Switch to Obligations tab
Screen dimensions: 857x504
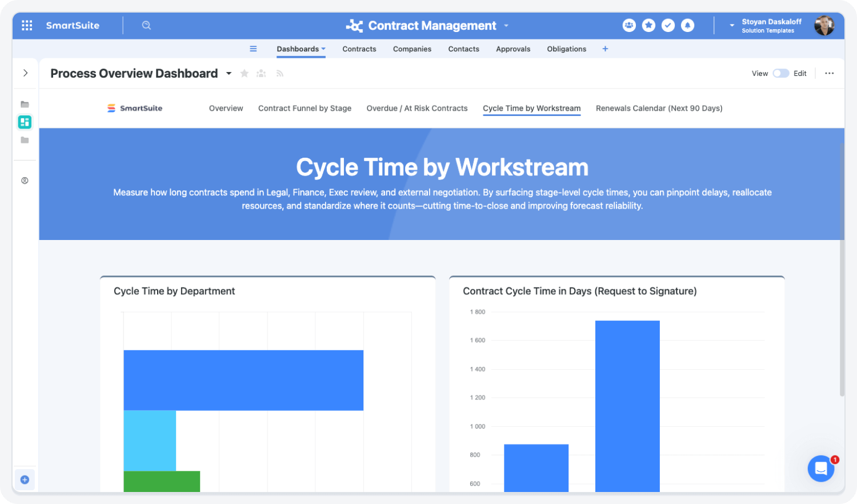[x=566, y=49]
